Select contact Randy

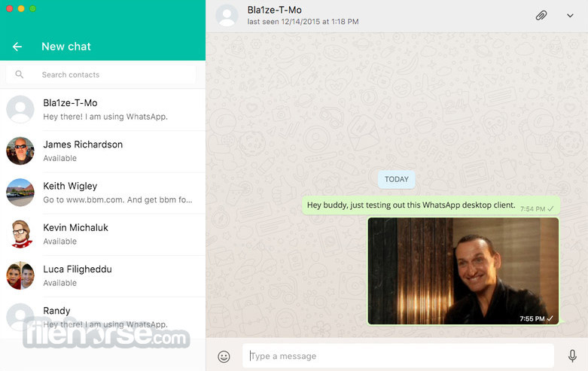click(102, 318)
